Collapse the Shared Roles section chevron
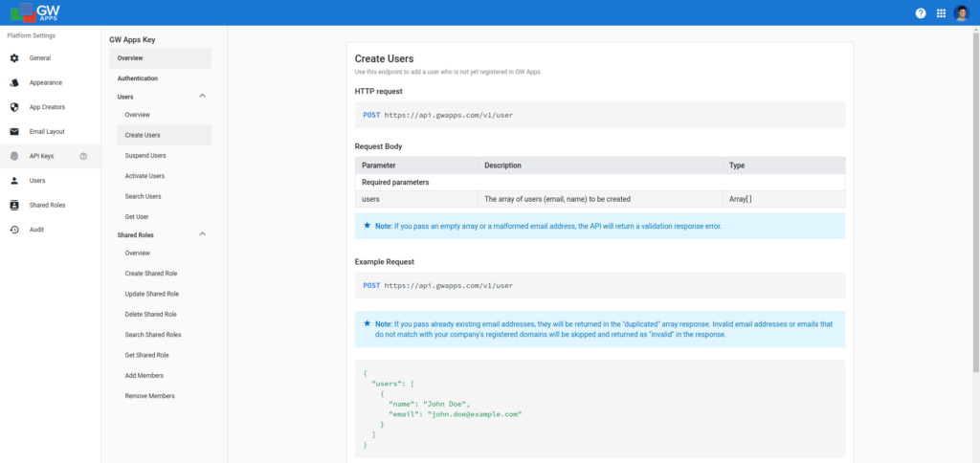The image size is (980, 463). [x=202, y=233]
